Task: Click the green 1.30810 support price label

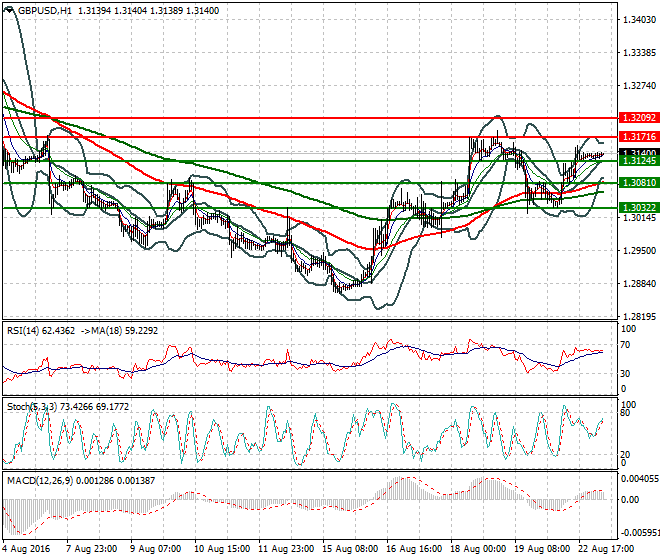Action: point(639,183)
